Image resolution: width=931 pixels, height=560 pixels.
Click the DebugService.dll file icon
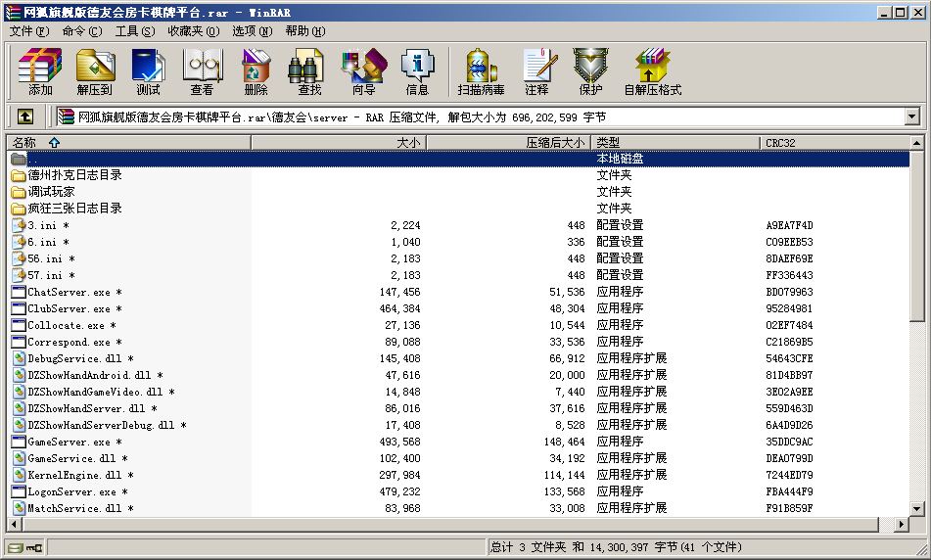[x=19, y=358]
